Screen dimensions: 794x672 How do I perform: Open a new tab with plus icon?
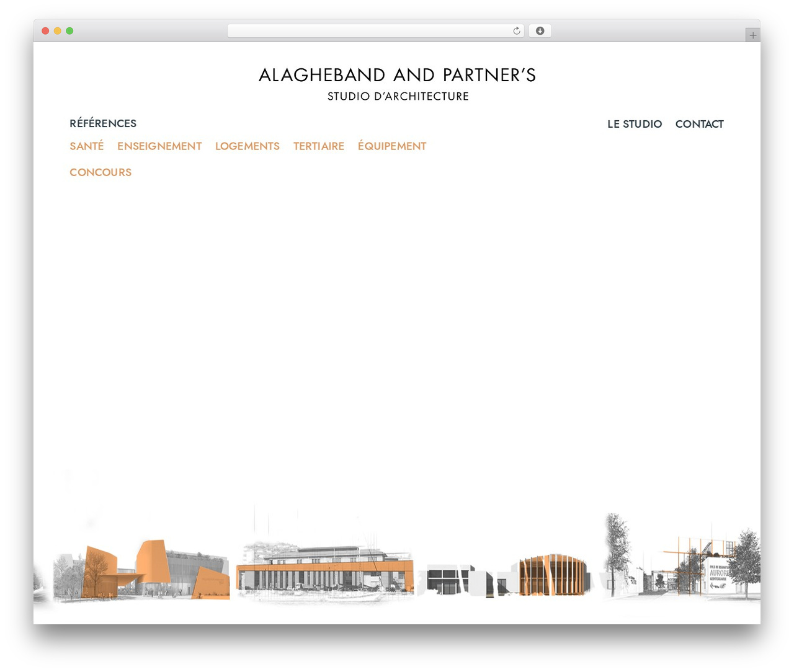pos(752,35)
